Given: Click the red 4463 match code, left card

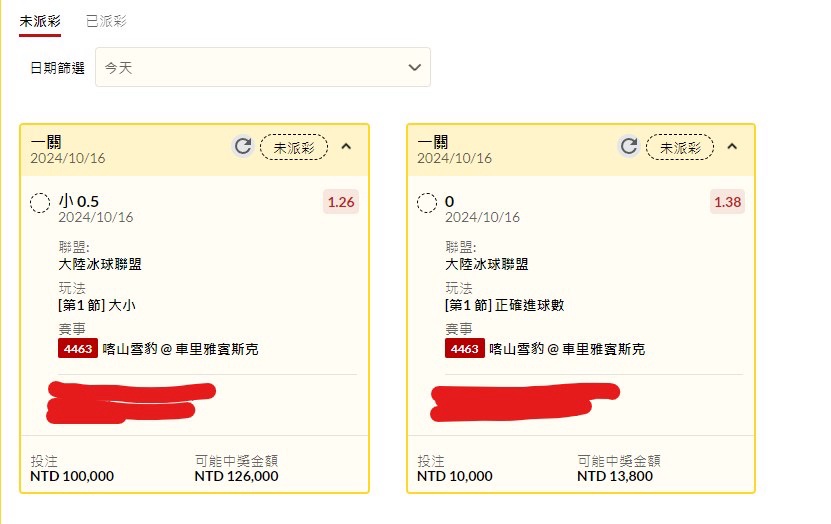Looking at the screenshot, I should coord(77,349).
